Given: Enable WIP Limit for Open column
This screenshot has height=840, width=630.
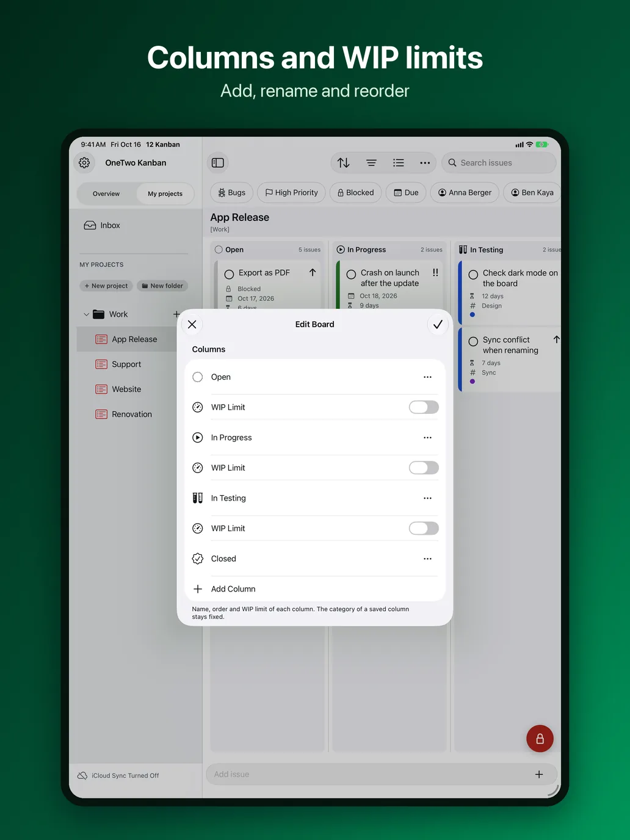Looking at the screenshot, I should click(424, 407).
